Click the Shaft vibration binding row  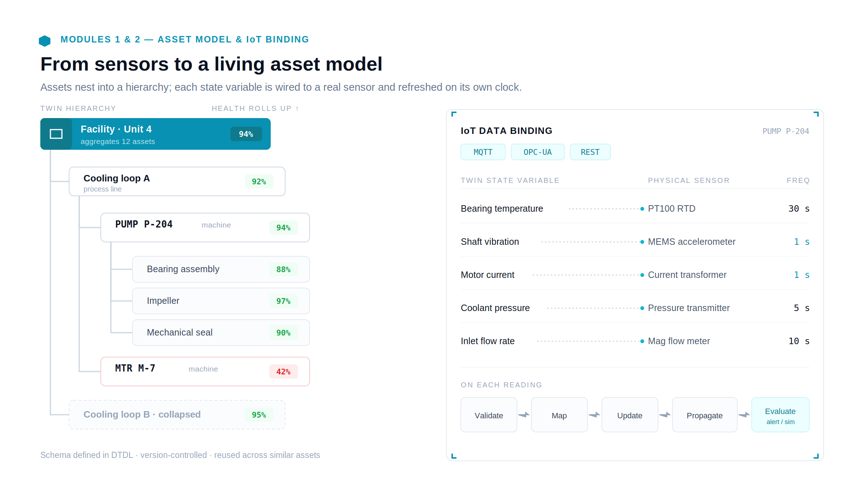coord(635,242)
